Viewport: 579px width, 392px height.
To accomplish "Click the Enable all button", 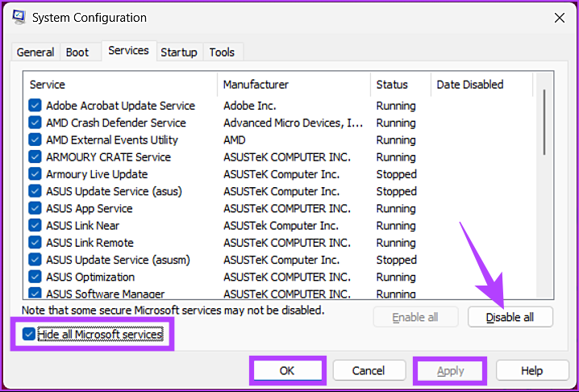I will (415, 317).
